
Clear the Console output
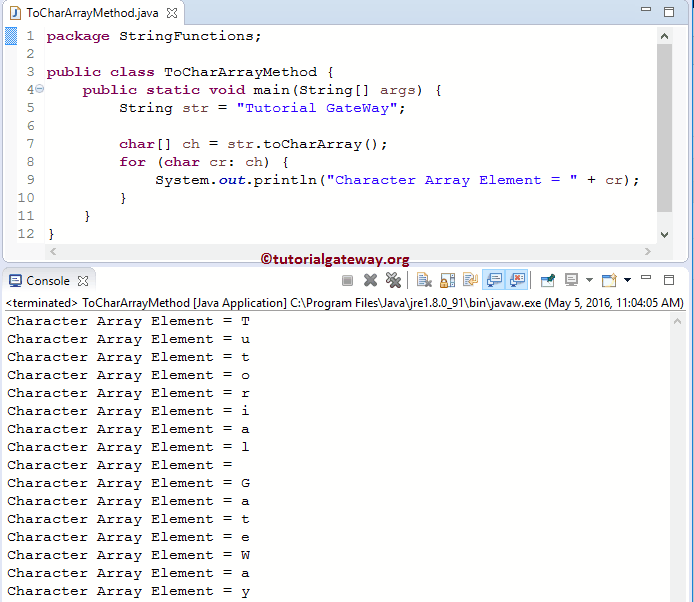(424, 281)
